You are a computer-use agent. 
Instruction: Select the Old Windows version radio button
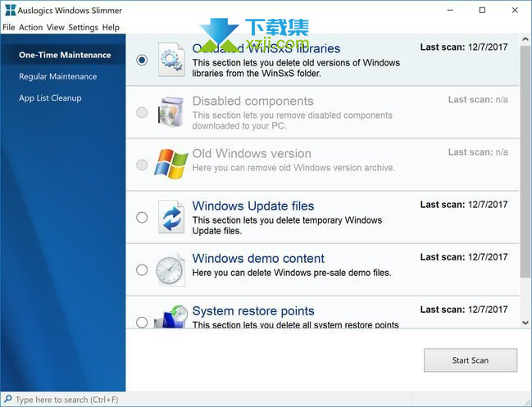tap(142, 165)
